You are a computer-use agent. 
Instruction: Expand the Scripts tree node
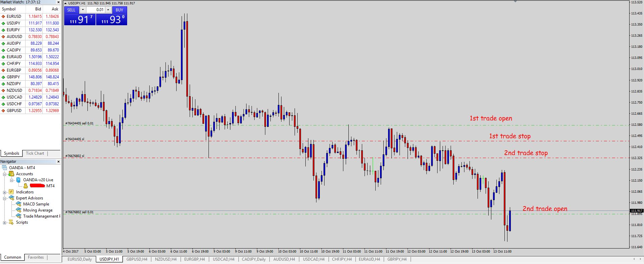coord(5,223)
